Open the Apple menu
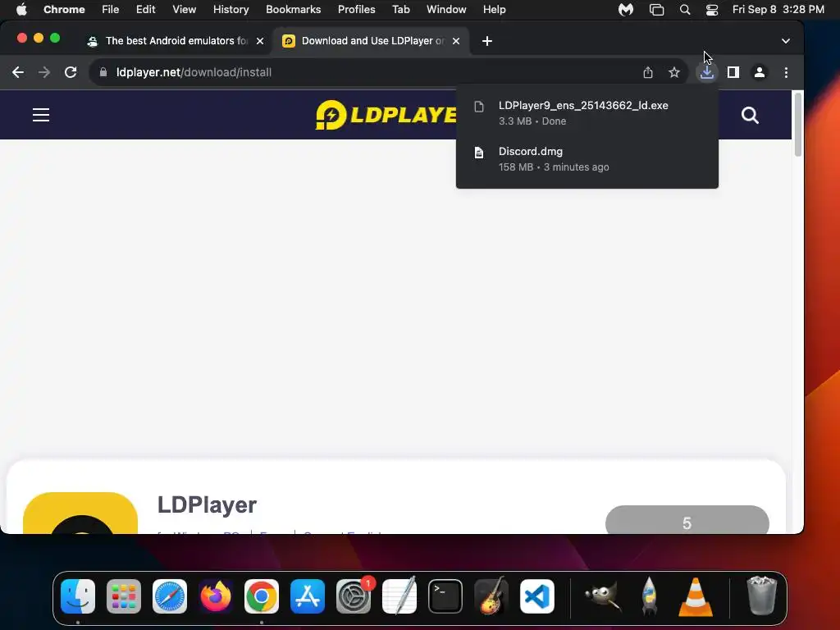This screenshot has height=630, width=840. point(21,9)
